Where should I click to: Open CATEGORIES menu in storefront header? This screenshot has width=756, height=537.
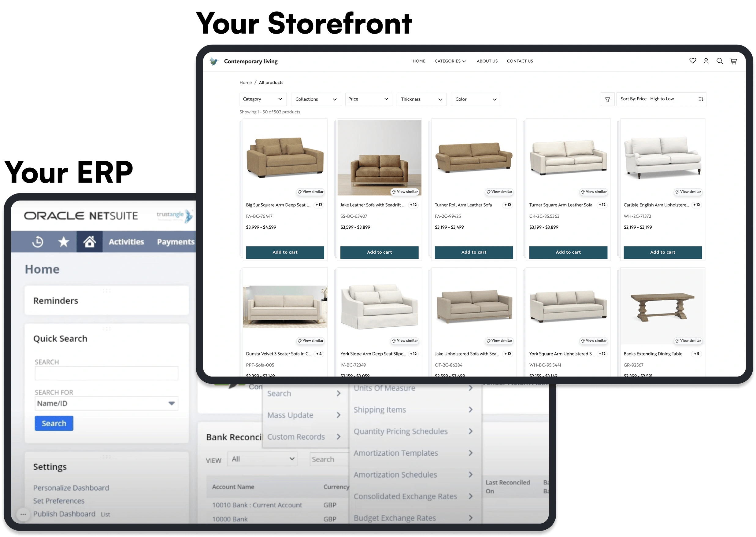(450, 61)
